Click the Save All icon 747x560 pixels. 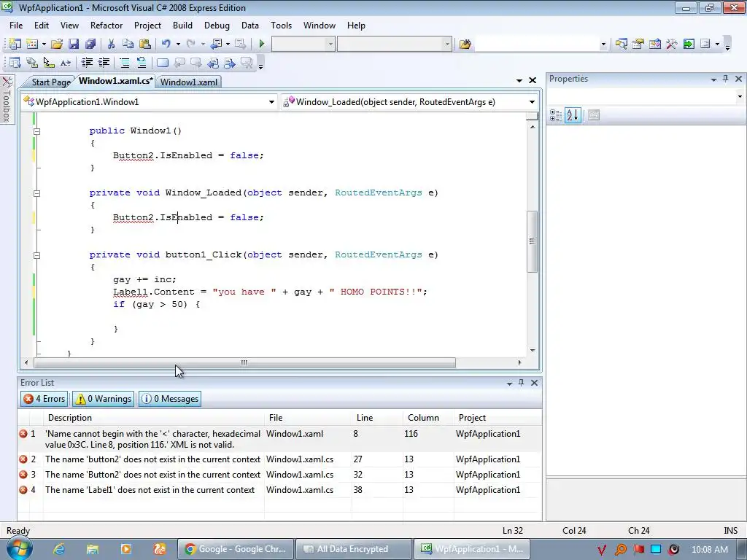(x=90, y=44)
